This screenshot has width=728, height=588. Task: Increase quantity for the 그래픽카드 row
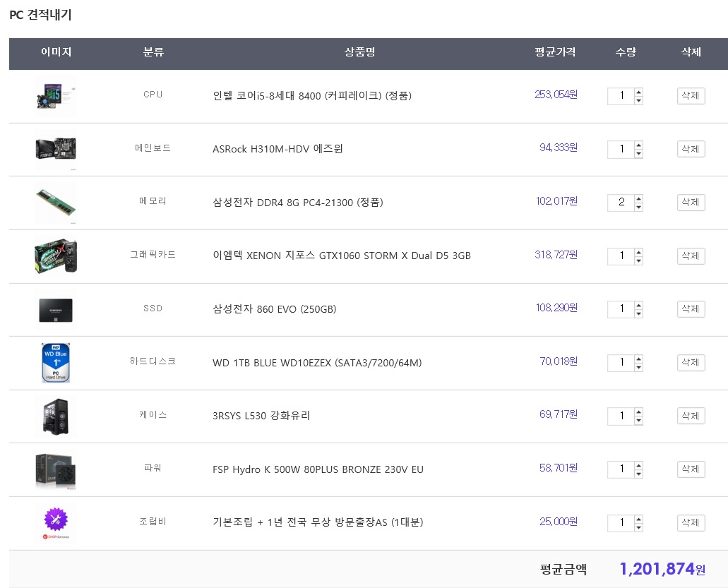(x=639, y=252)
